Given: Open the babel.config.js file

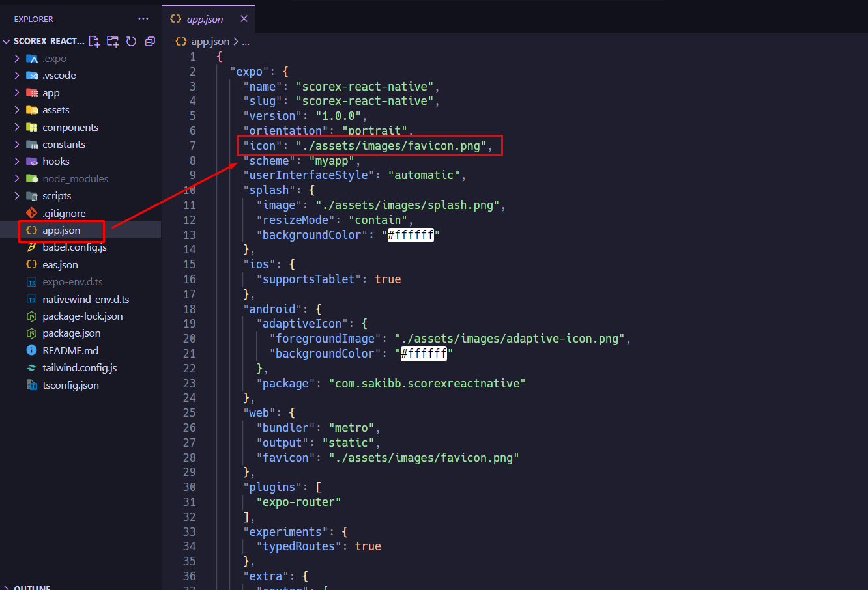Looking at the screenshot, I should pyautogui.click(x=72, y=247).
